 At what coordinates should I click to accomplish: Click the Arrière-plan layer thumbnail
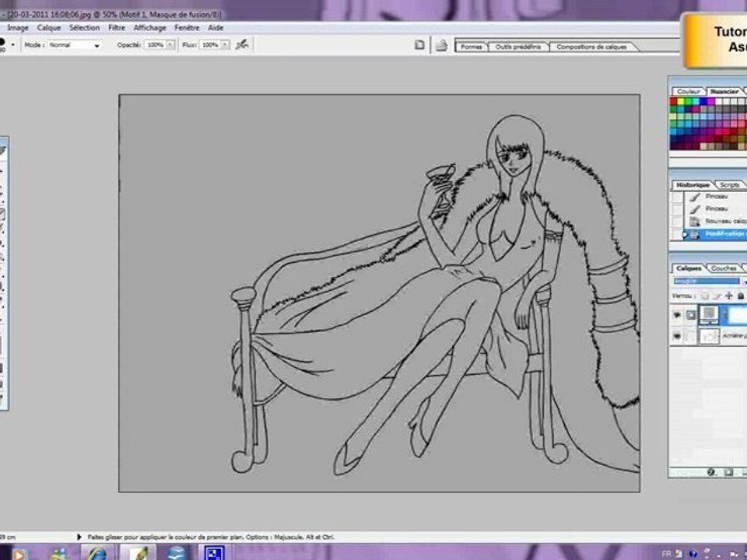709,336
